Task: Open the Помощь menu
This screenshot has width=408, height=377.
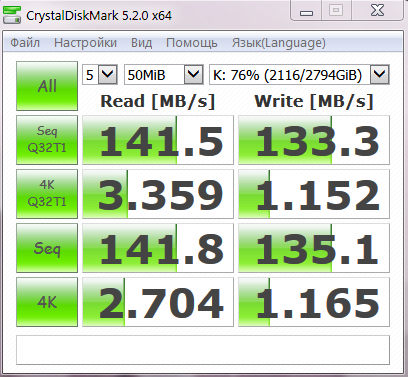Action: (192, 43)
